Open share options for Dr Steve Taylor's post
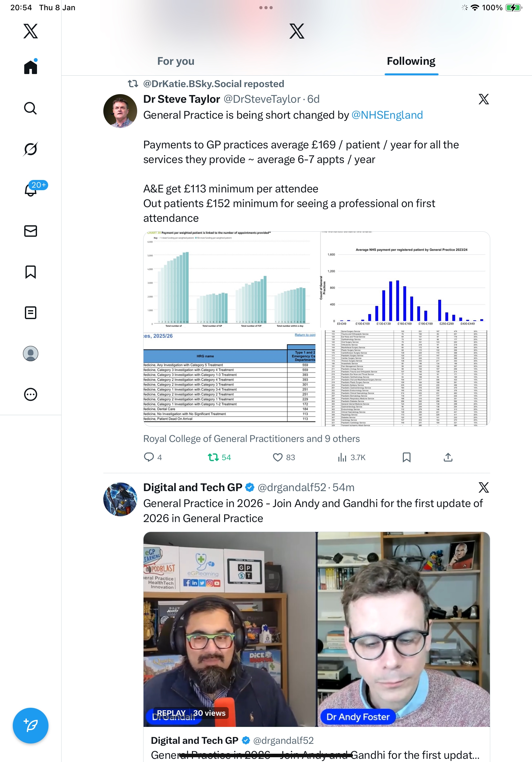The height and width of the screenshot is (762, 532). click(448, 457)
